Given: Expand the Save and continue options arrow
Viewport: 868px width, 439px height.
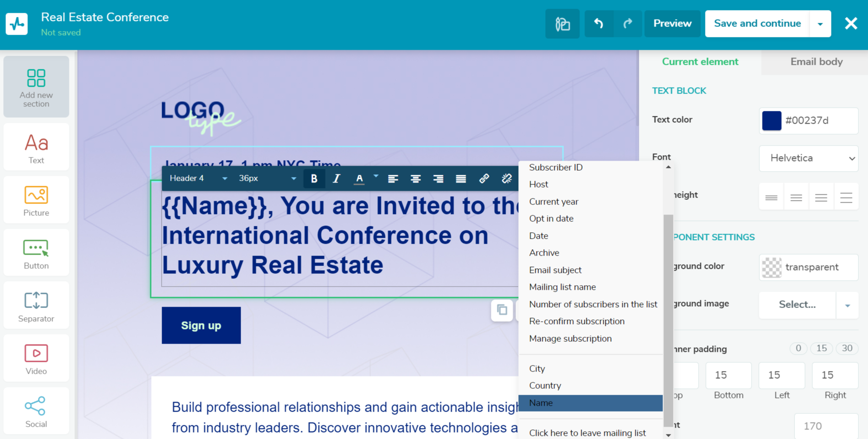Looking at the screenshot, I should click(821, 23).
